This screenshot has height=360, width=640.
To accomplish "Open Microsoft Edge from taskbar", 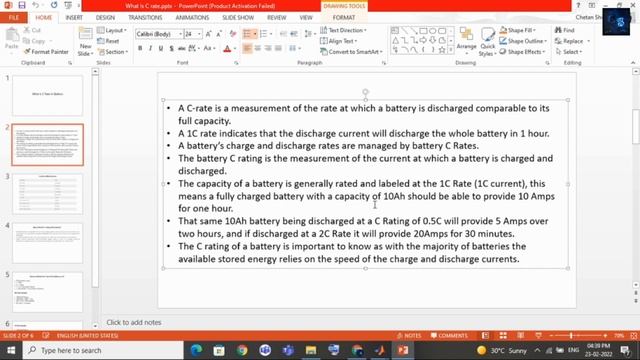I will coord(196,350).
